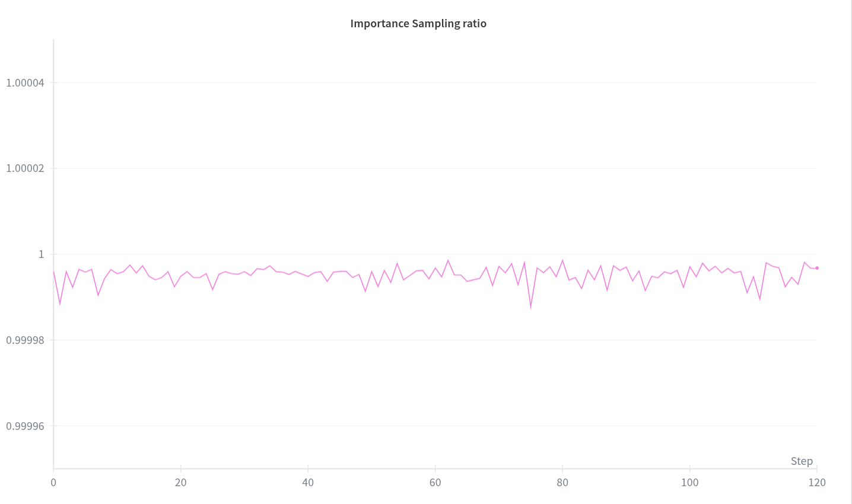
Task: Click the x-axis tick label 0
Action: point(53,483)
